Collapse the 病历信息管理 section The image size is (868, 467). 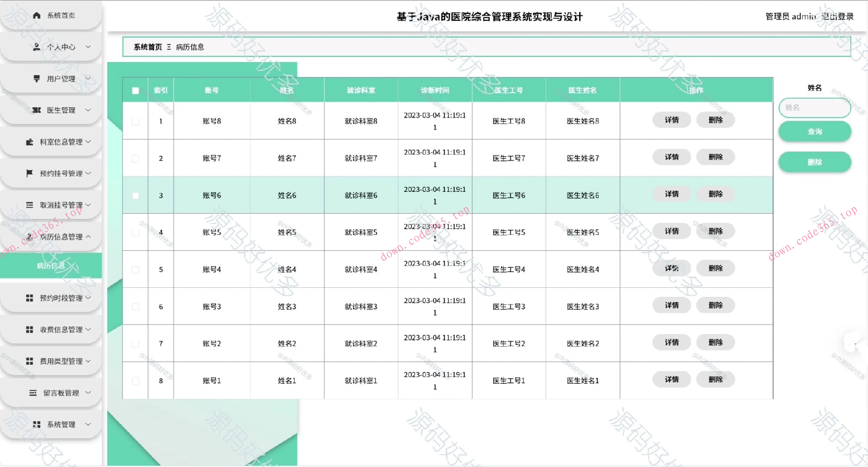[89, 236]
